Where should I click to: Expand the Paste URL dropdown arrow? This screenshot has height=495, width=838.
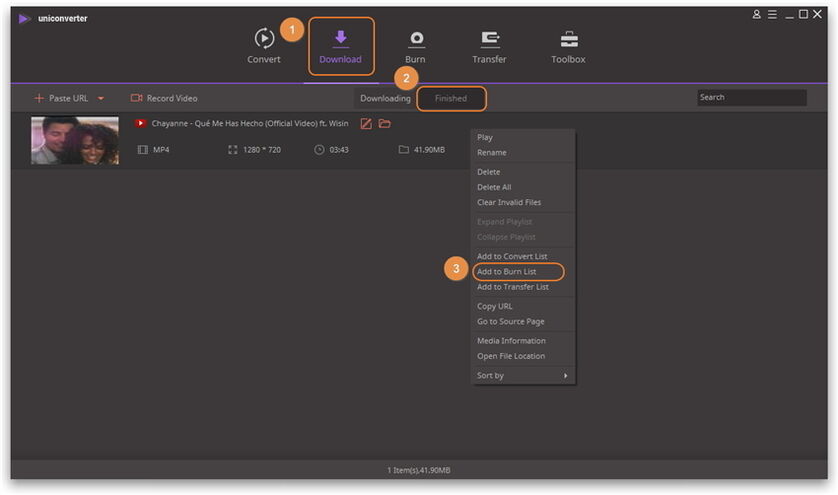click(x=101, y=99)
